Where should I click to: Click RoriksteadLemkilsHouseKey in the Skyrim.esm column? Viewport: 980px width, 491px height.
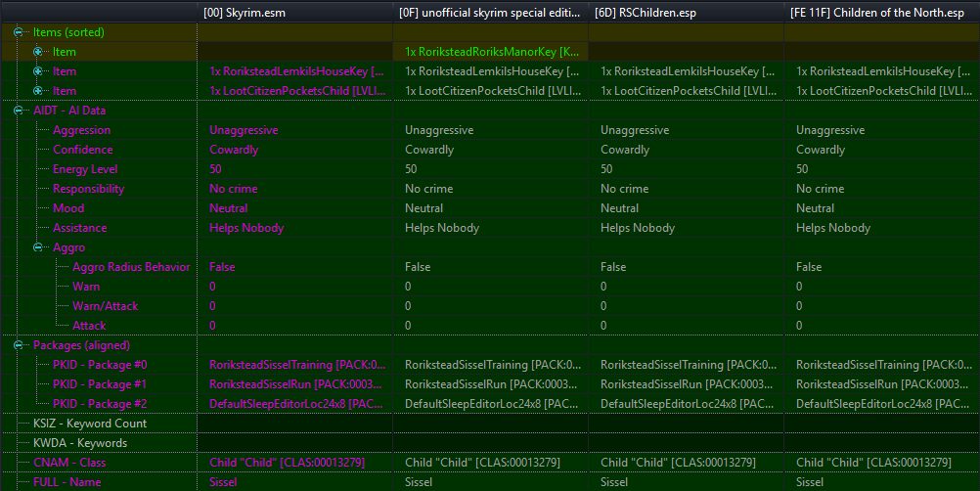pos(295,71)
